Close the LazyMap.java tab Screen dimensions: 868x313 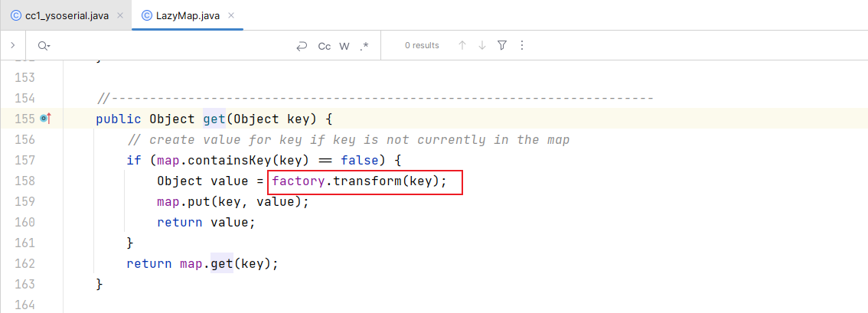point(231,15)
